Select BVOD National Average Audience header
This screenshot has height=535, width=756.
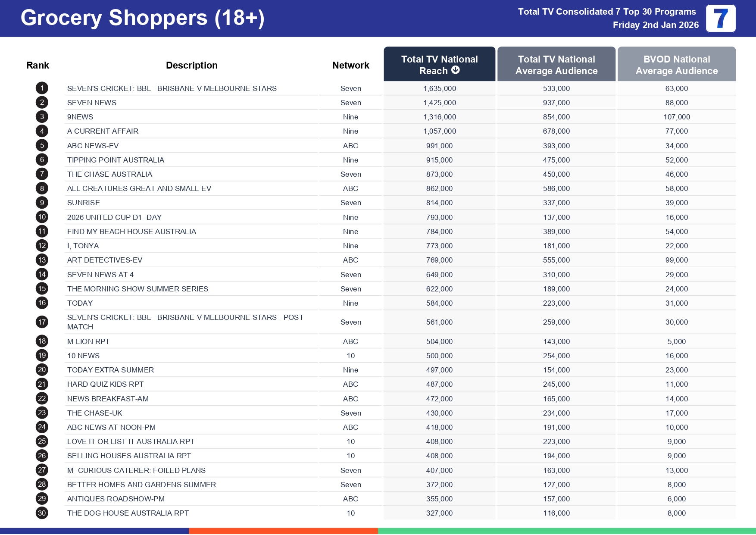pyautogui.click(x=676, y=65)
